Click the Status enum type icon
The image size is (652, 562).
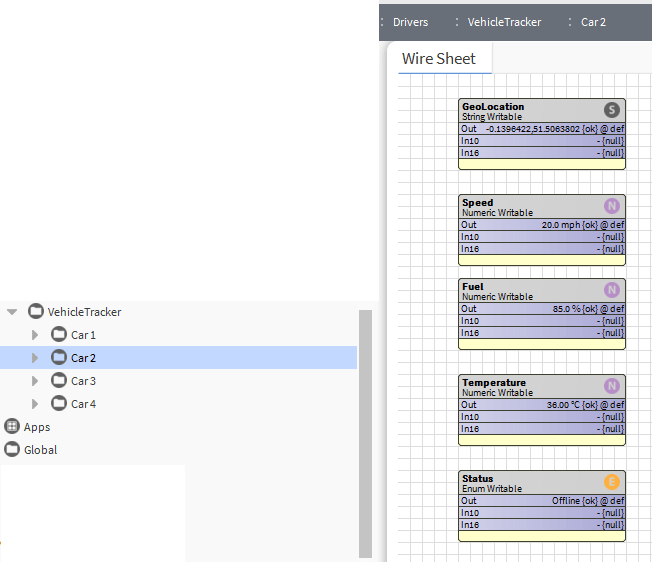[612, 482]
